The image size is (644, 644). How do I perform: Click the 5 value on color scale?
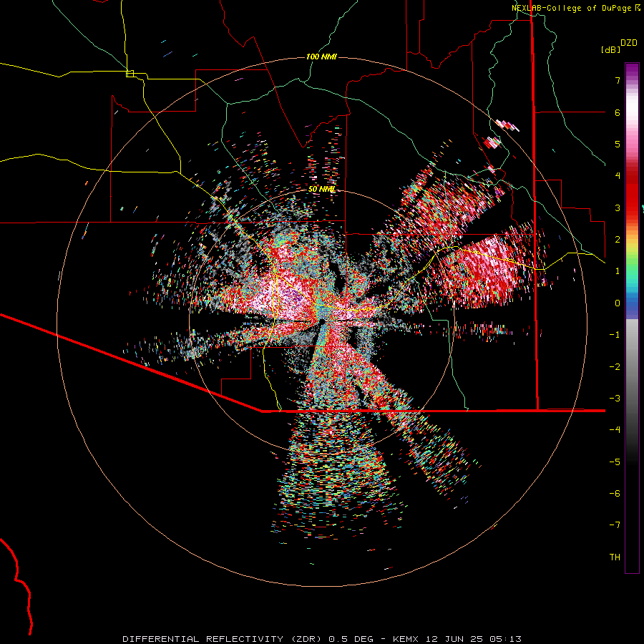point(618,144)
